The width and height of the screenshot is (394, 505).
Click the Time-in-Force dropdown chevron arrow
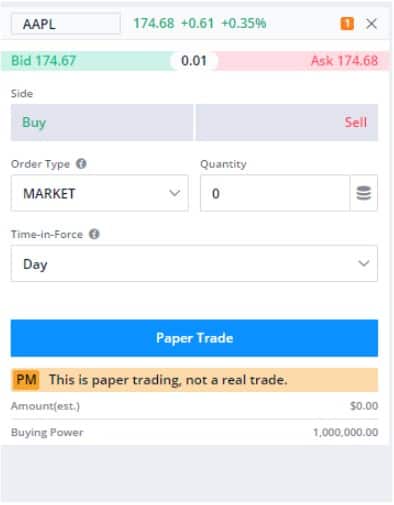(364, 263)
